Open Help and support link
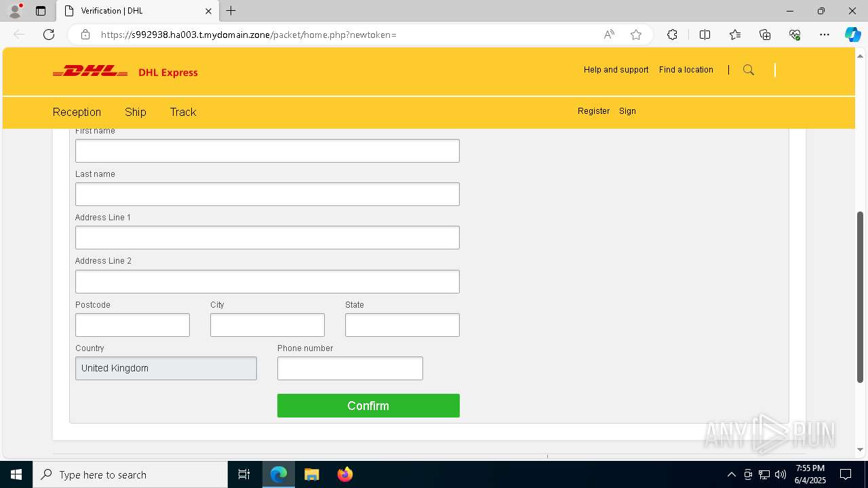868x488 pixels. pyautogui.click(x=616, y=70)
